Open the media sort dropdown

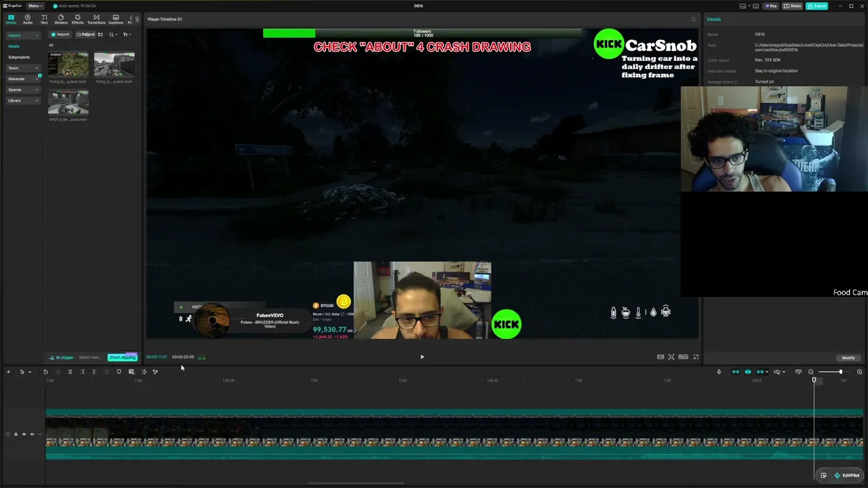coord(113,35)
